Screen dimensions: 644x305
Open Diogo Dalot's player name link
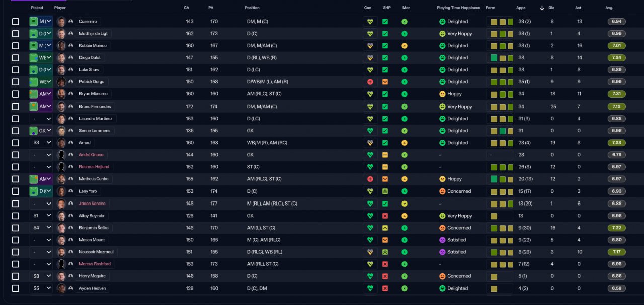pos(90,58)
